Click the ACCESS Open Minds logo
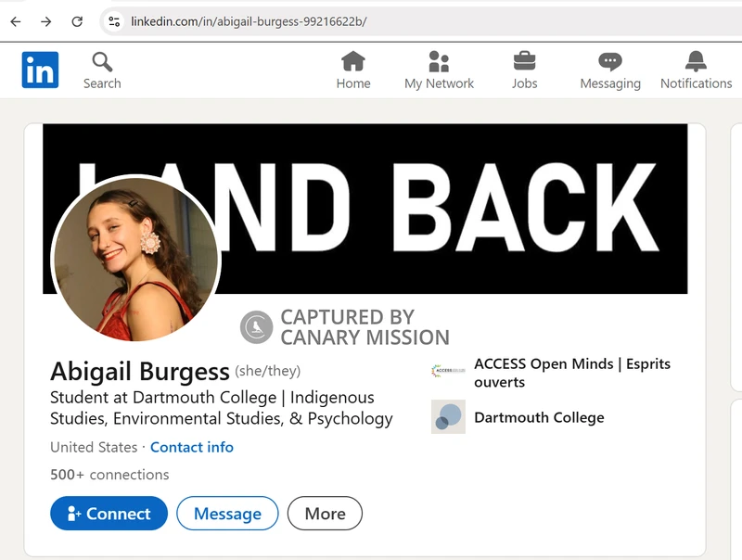The height and width of the screenshot is (560, 742). [x=448, y=371]
